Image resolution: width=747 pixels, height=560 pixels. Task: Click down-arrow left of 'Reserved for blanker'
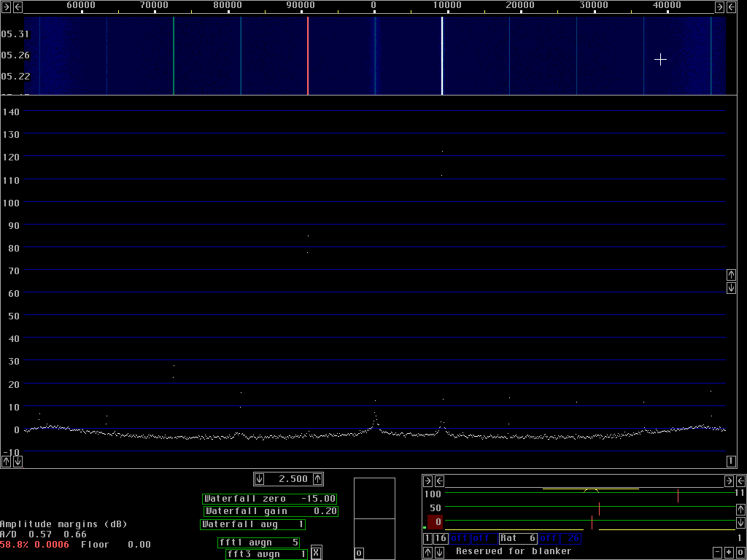point(439,553)
